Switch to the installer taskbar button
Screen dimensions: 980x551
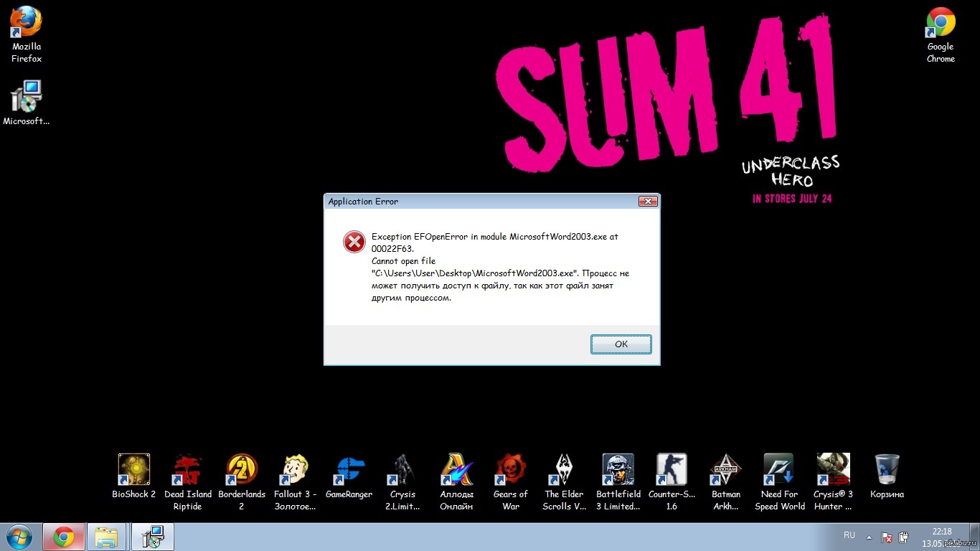point(153,537)
